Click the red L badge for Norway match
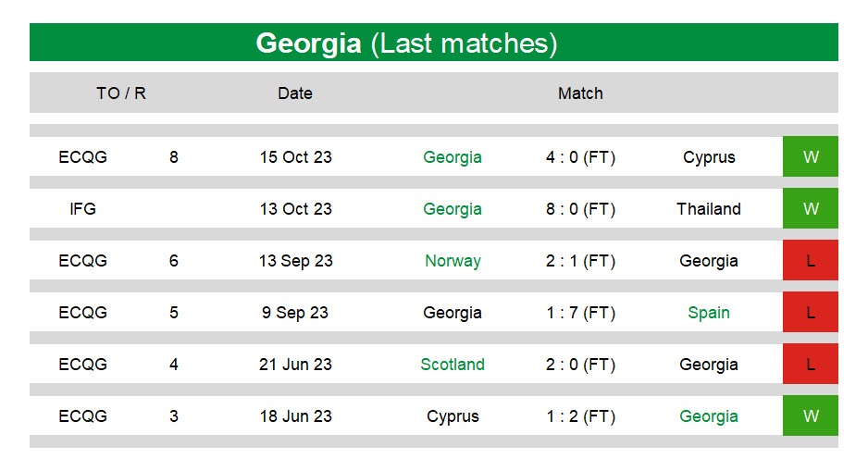Screen dimensions: 868x471 tap(810, 260)
